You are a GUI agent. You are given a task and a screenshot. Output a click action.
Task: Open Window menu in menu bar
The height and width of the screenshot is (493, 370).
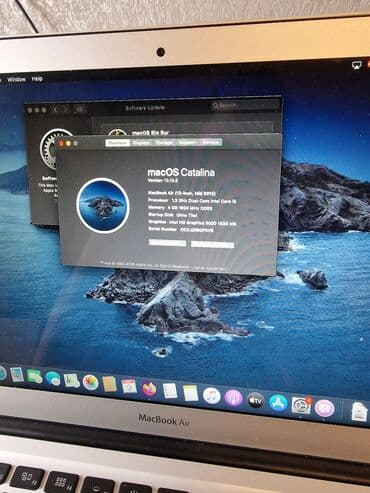pos(16,80)
